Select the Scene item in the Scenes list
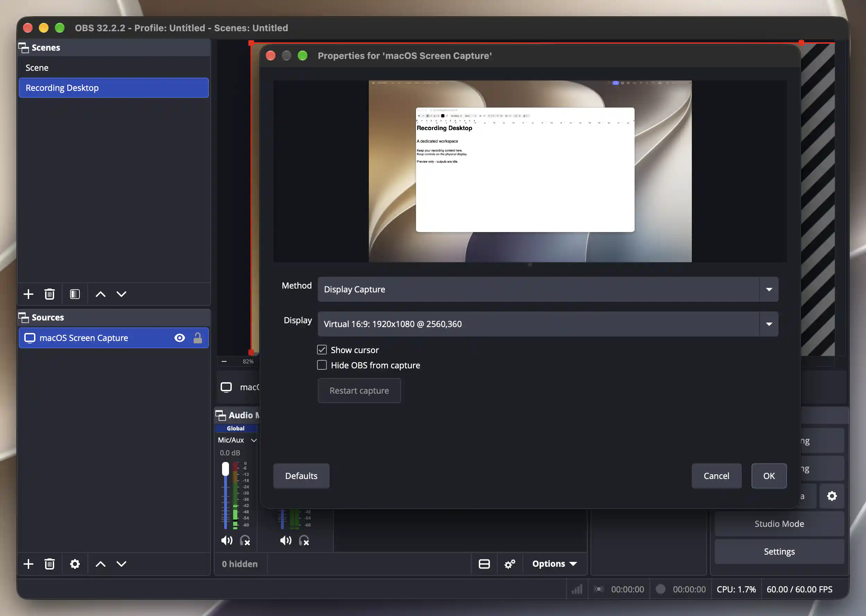The width and height of the screenshot is (866, 616). [114, 68]
